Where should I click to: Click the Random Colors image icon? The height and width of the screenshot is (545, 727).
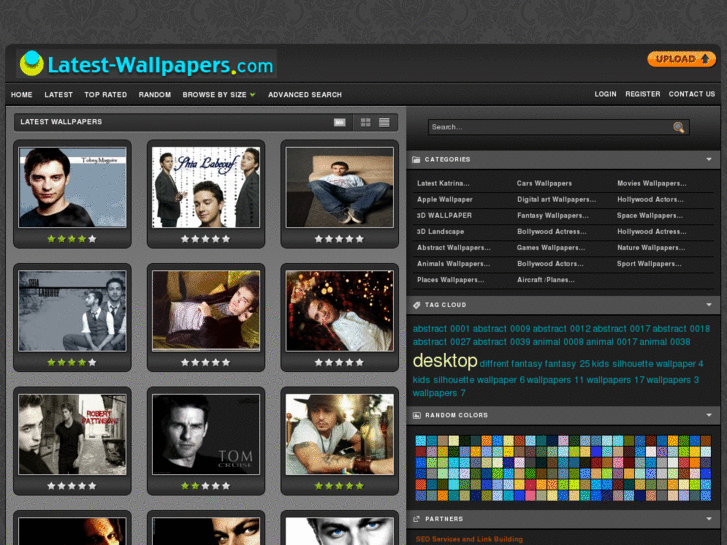click(x=416, y=415)
